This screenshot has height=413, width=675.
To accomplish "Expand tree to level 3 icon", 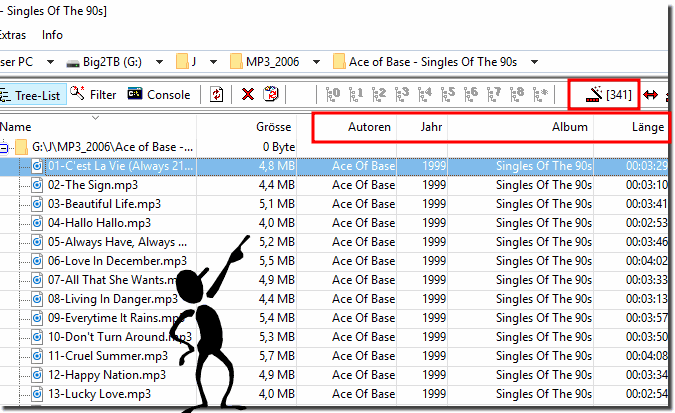I will coord(402,94).
